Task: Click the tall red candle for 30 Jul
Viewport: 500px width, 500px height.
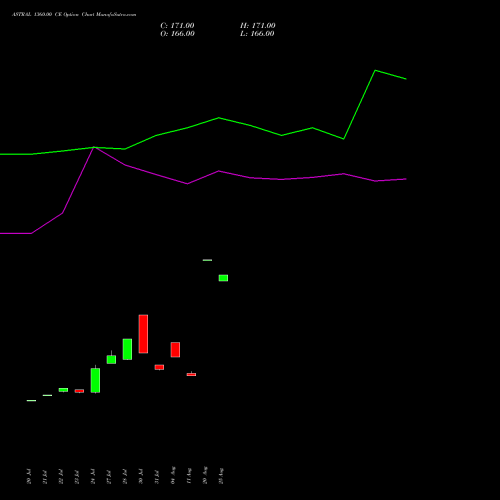Action: pos(143,334)
